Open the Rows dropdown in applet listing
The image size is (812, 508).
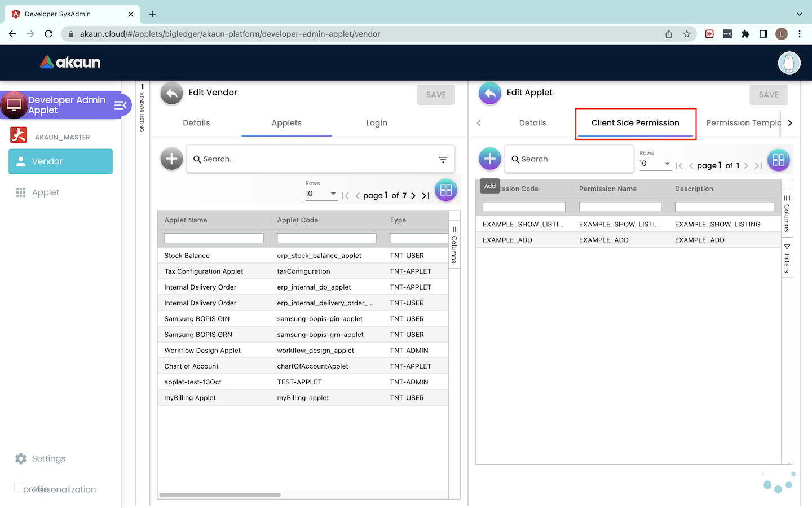click(321, 194)
